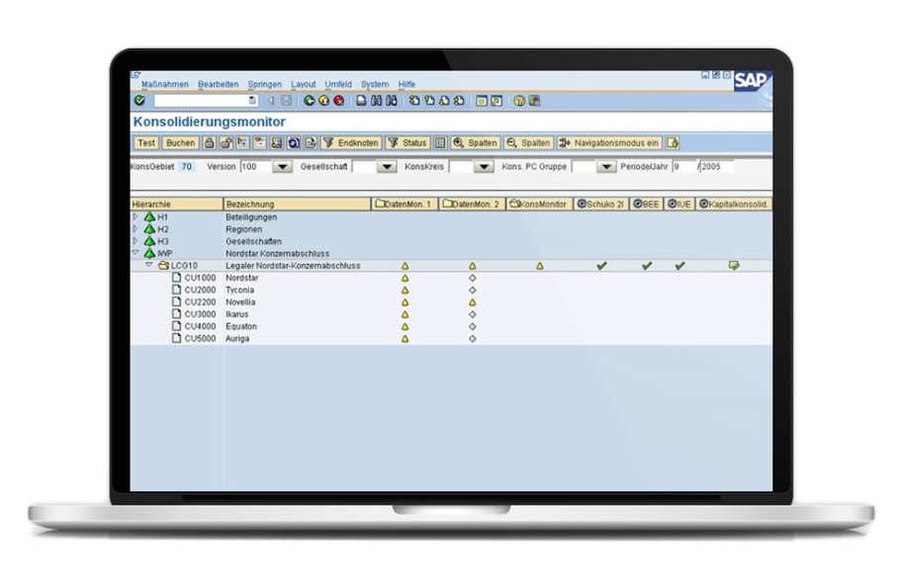Open the Version dropdown

(282, 167)
